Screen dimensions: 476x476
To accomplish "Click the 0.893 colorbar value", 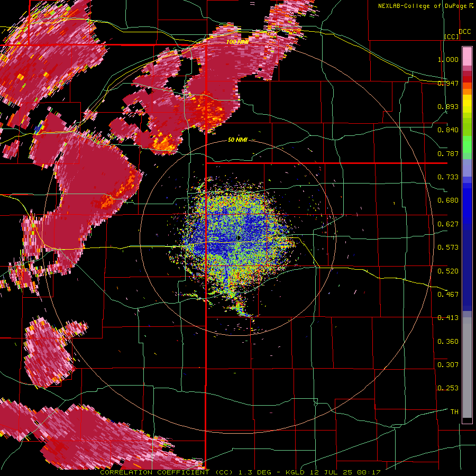I will 448,106.
